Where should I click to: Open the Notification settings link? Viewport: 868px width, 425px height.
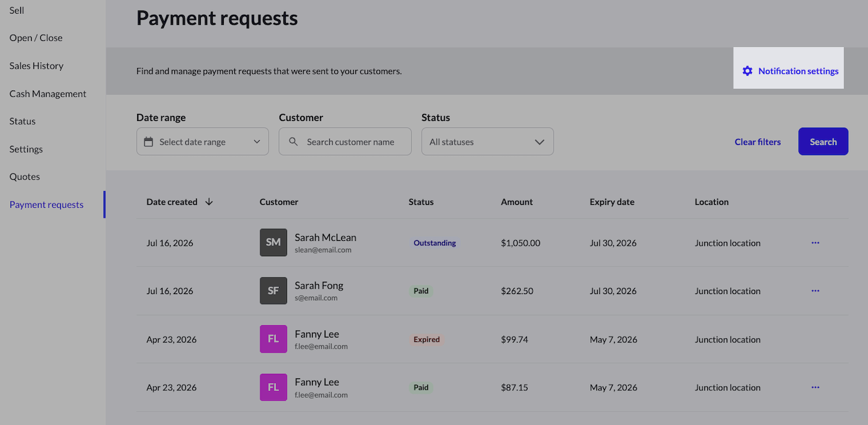click(790, 71)
